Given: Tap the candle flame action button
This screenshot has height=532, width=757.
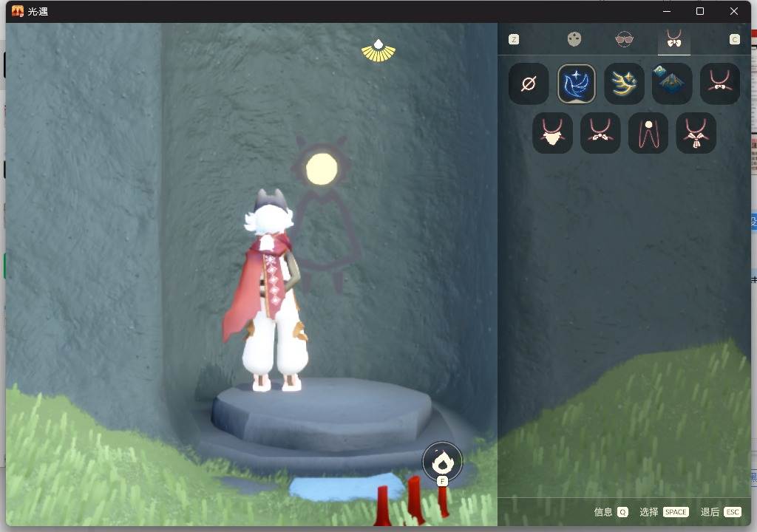Looking at the screenshot, I should [x=442, y=462].
